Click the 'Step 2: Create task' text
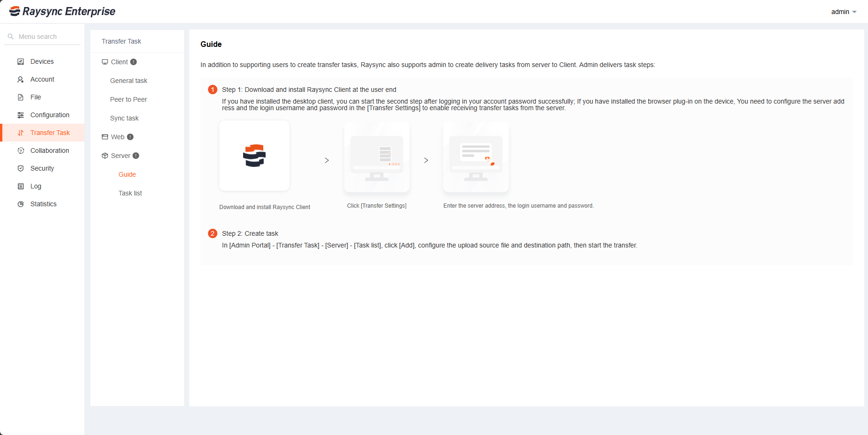Screen dimensions: 868x435 [250, 233]
